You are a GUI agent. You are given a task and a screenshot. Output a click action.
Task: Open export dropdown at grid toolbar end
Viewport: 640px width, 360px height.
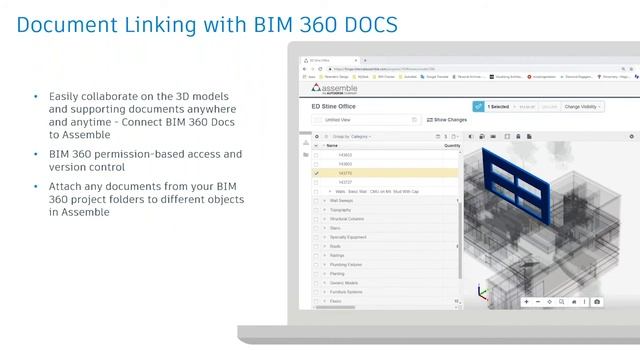[455, 136]
